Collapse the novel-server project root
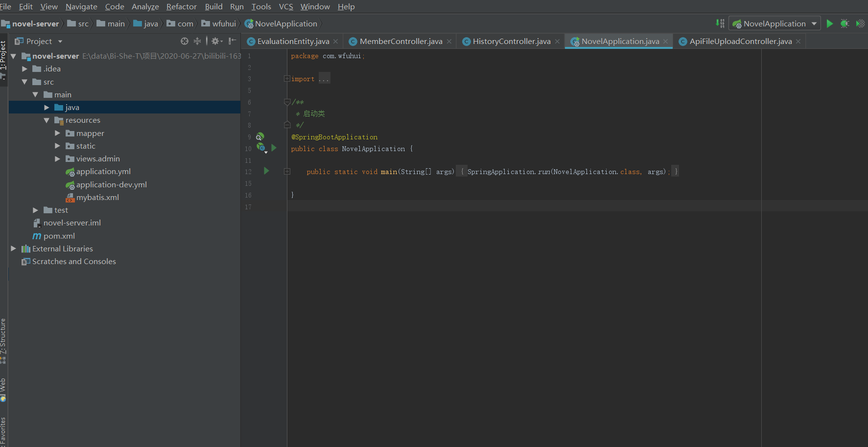Image resolution: width=868 pixels, height=447 pixels. pos(14,56)
